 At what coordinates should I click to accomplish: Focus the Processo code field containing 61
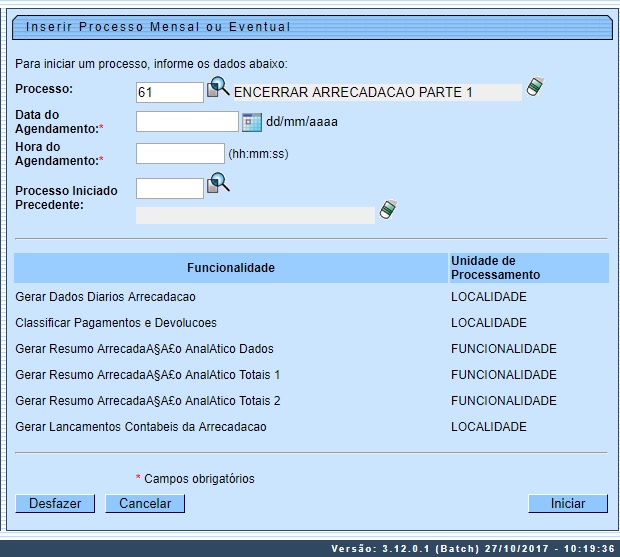(x=170, y=92)
